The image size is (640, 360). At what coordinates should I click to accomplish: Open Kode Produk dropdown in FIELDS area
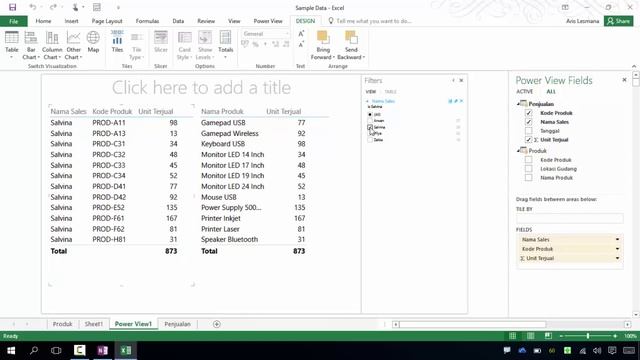617,249
